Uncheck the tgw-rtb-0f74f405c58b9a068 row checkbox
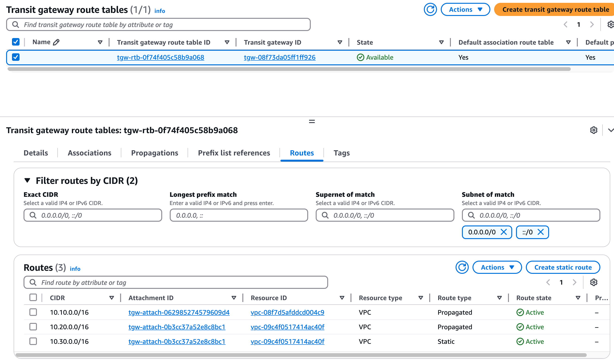This screenshot has width=614, height=364. tap(16, 57)
